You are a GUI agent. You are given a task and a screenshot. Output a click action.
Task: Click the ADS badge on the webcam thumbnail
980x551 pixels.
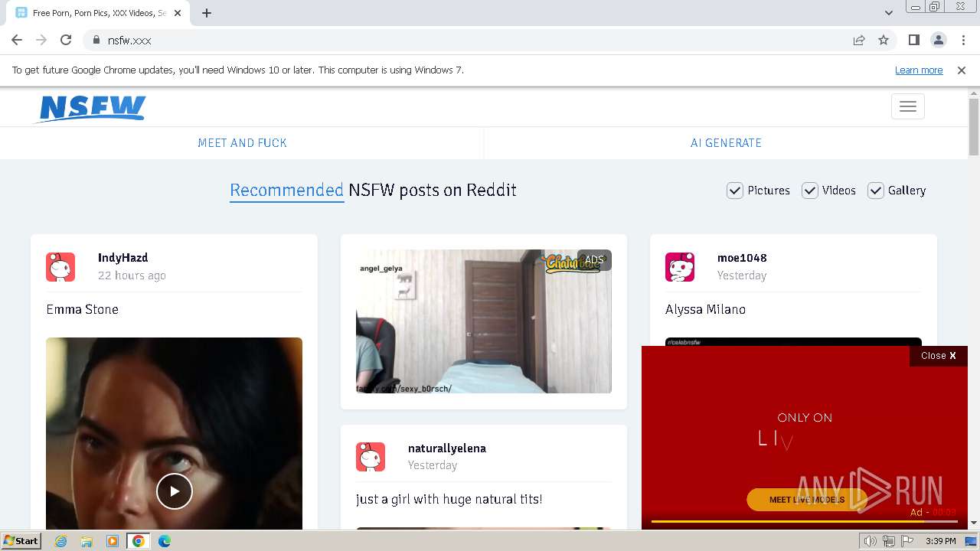[594, 260]
